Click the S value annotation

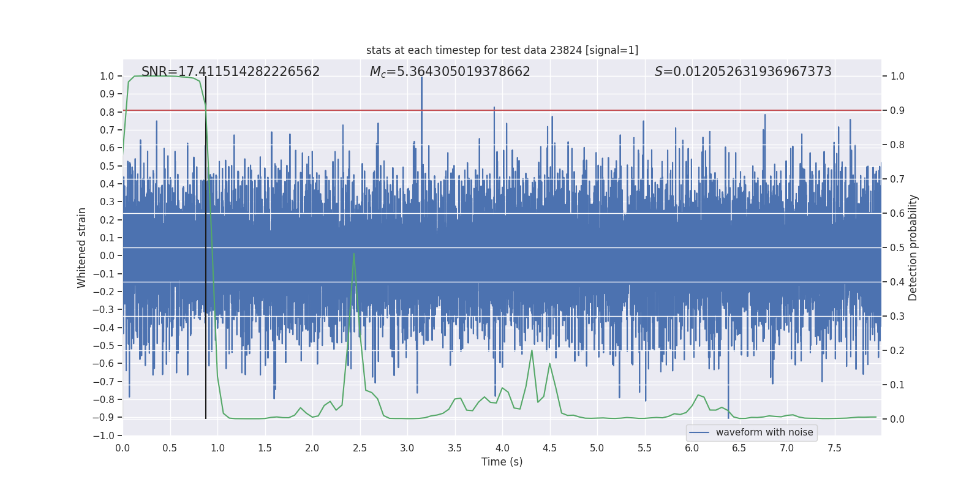click(x=743, y=72)
